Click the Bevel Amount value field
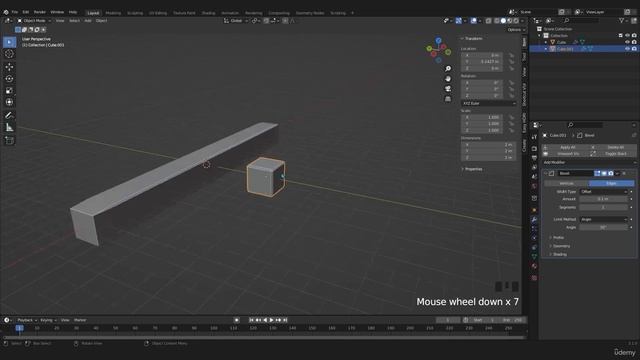The width and height of the screenshot is (640, 360). tap(603, 199)
